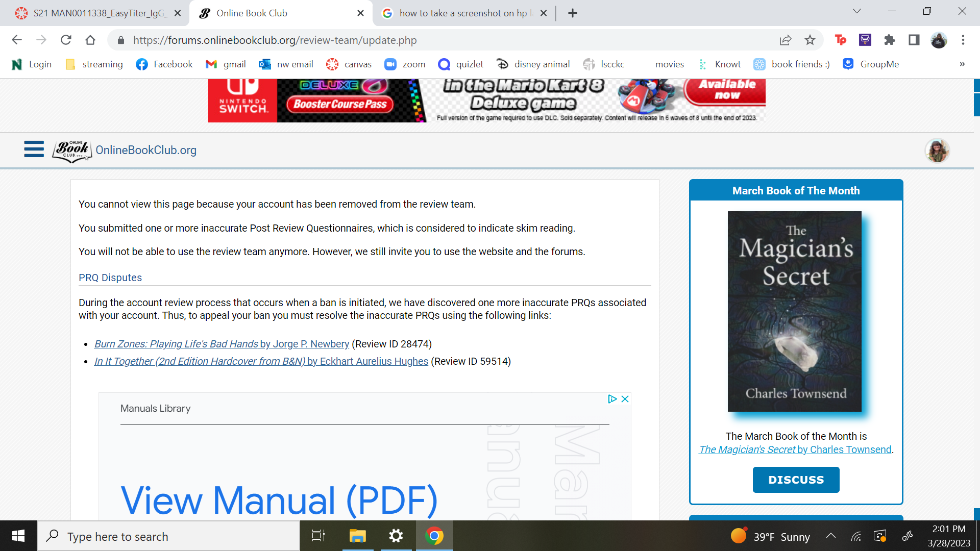Open the Chrome three-dot menu
The height and width of the screenshot is (551, 980).
(x=963, y=40)
